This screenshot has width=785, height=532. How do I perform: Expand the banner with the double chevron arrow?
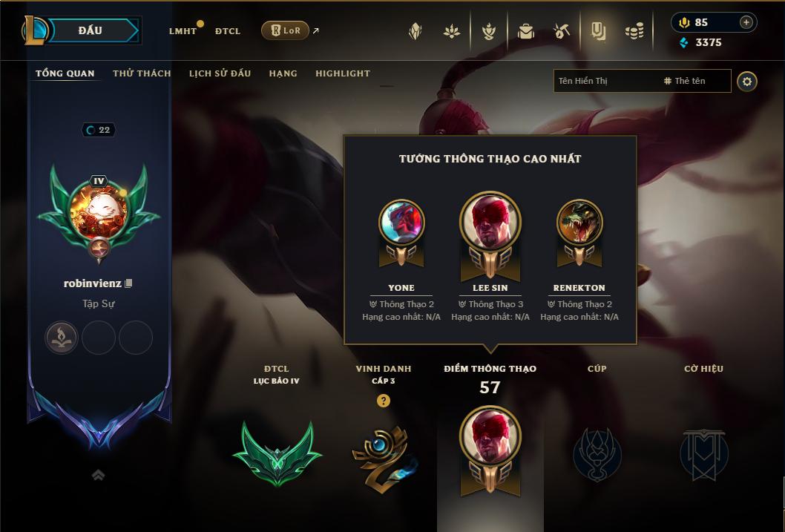point(98,475)
